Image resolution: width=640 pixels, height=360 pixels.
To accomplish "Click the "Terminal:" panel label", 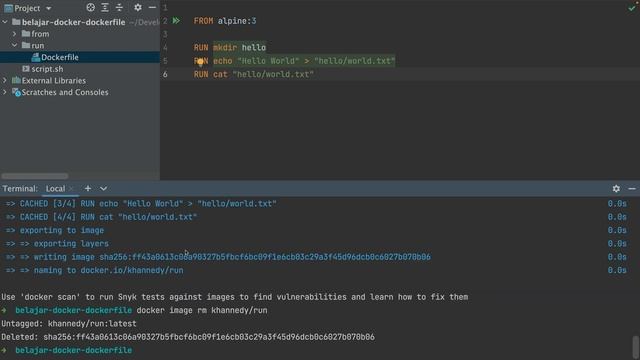I will tap(20, 189).
